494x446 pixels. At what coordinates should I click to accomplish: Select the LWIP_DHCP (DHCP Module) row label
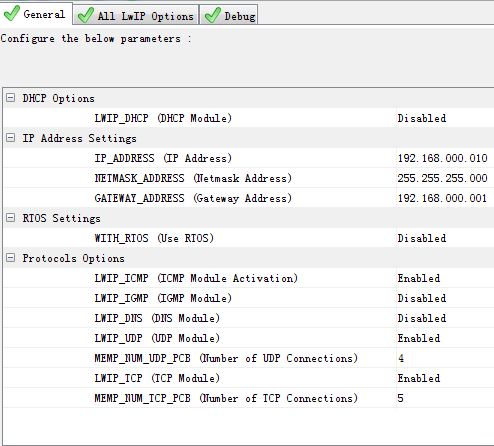163,118
